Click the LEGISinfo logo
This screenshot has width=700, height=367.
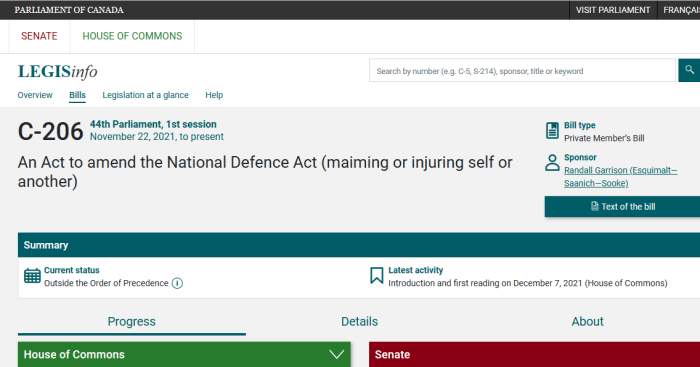(x=57, y=71)
